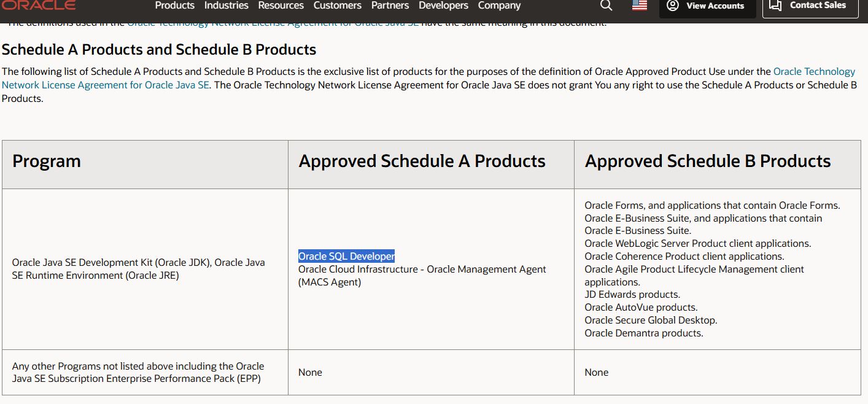Screen dimensions: 868x404
Task: Open the Partners menu
Action: 390,5
